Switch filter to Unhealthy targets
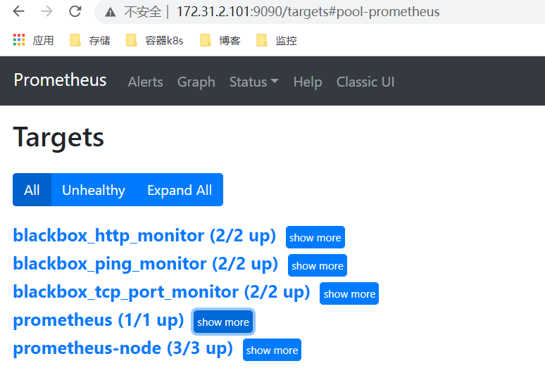This screenshot has width=545, height=392. click(x=94, y=190)
